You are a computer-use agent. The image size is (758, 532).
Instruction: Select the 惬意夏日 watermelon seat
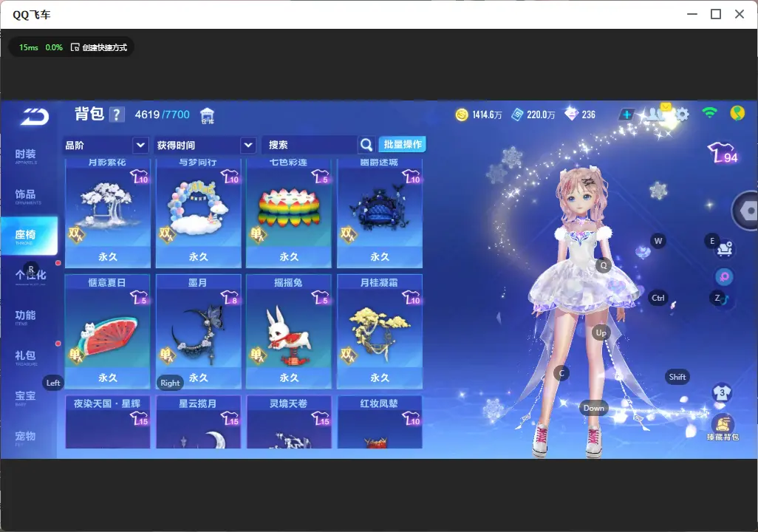click(108, 332)
